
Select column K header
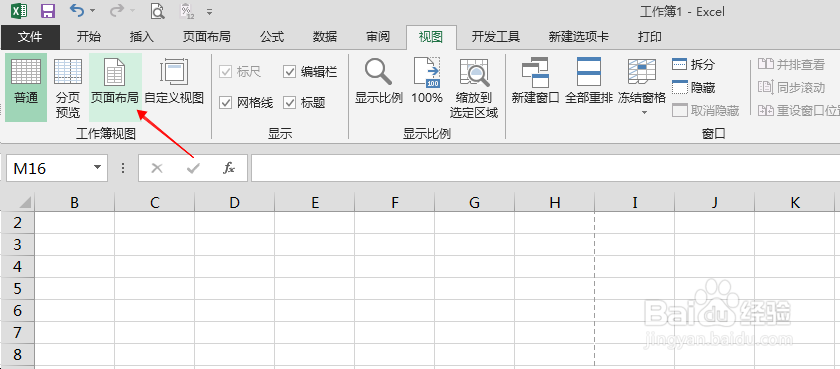[794, 202]
